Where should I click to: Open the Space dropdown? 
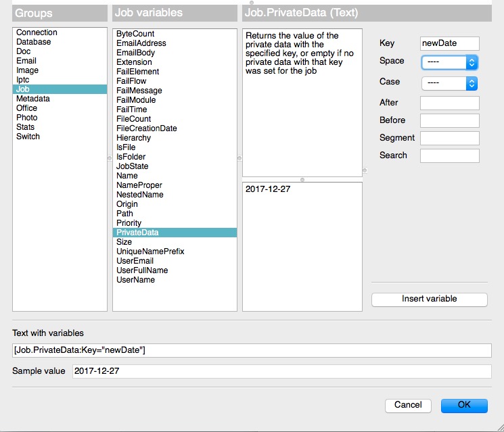(x=449, y=62)
